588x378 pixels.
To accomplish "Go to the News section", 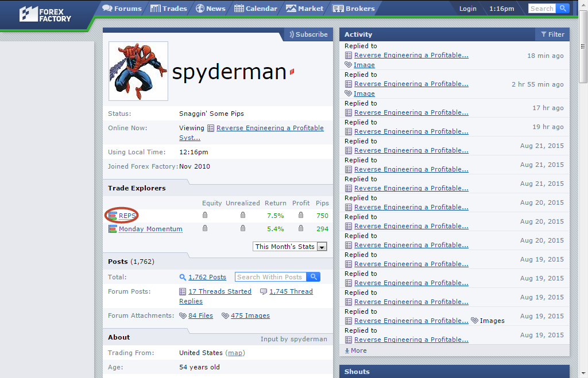I will coord(211,8).
